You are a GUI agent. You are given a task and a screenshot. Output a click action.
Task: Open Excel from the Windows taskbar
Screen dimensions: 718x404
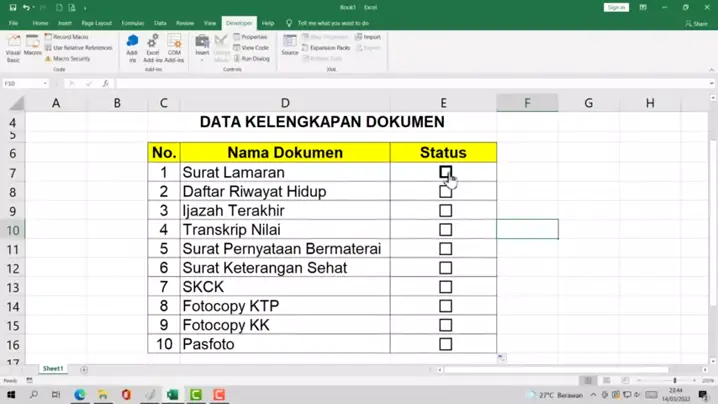pyautogui.click(x=172, y=395)
